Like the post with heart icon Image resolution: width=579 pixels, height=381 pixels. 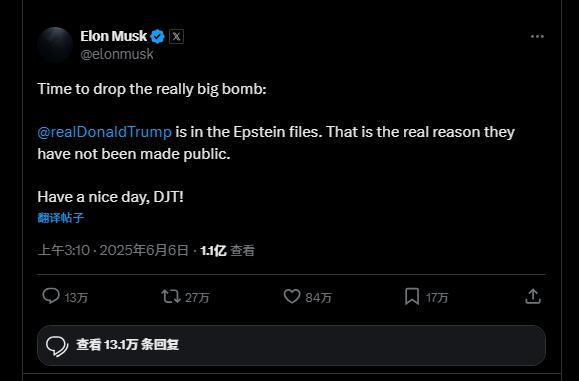(292, 296)
